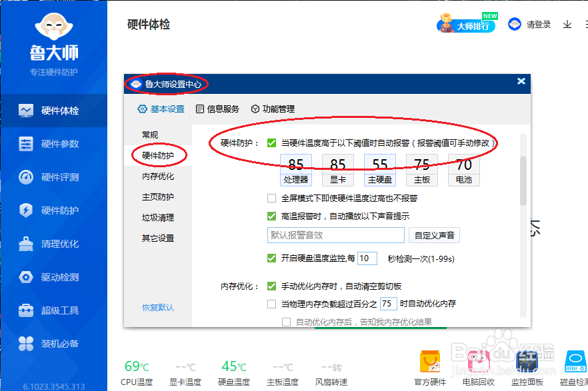Select 其它设置 in settings list
The image size is (588, 391).
(158, 238)
